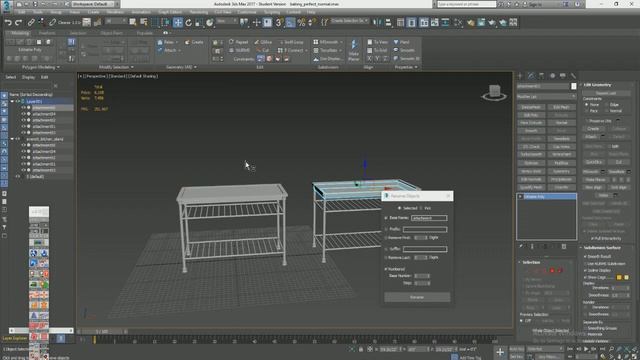Screen dimensions: 640x360
Task: Select the Edge constraint radio button
Action: [x=607, y=105]
